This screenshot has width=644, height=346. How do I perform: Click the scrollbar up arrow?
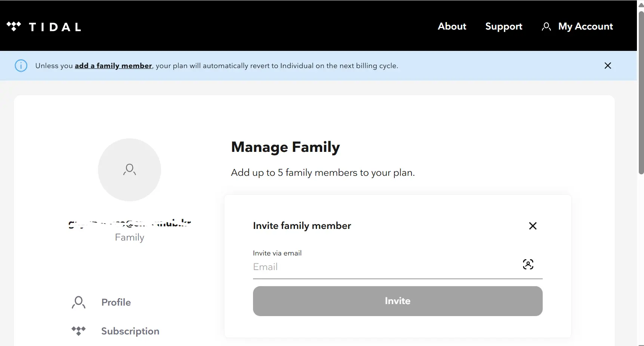click(x=641, y=5)
